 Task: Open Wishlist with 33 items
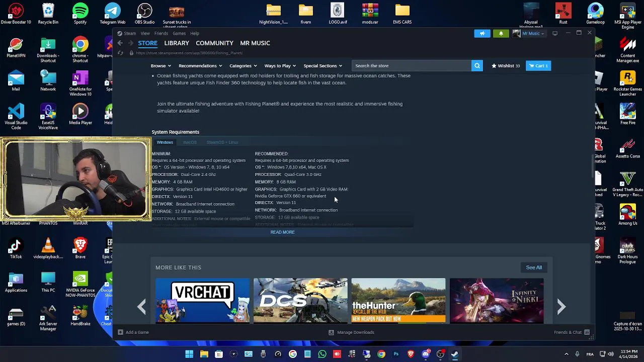[506, 66]
